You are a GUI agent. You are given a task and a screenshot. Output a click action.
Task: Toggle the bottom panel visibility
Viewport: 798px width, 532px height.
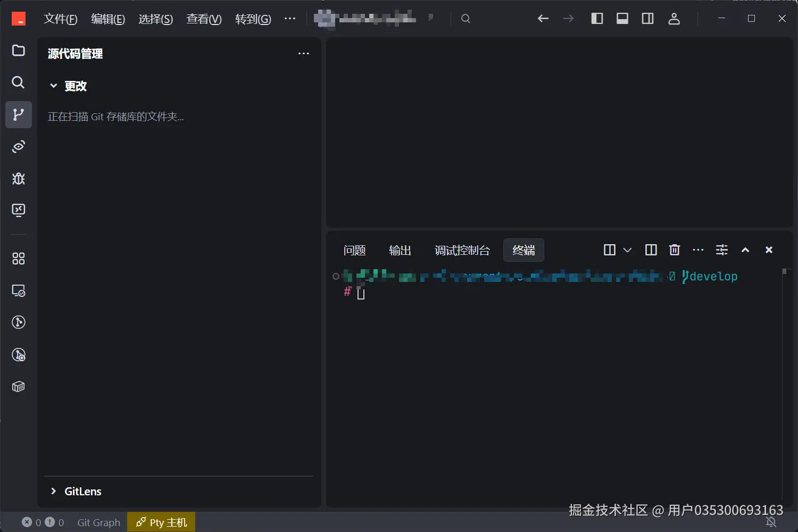622,19
